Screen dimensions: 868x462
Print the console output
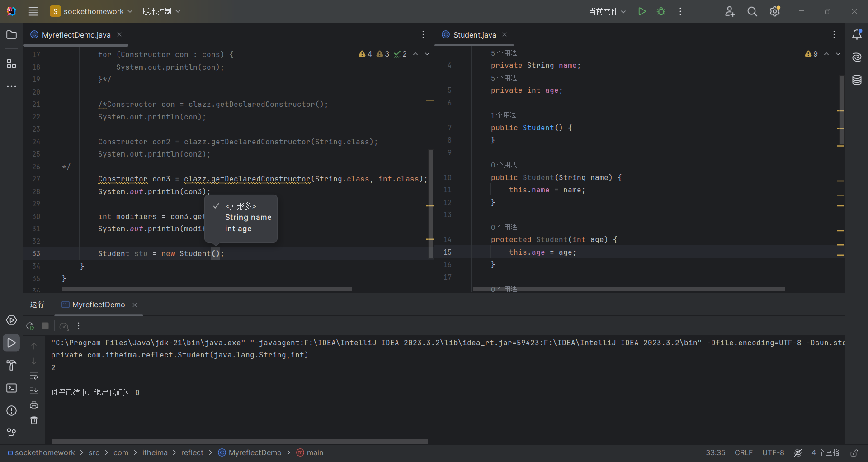[x=34, y=405]
